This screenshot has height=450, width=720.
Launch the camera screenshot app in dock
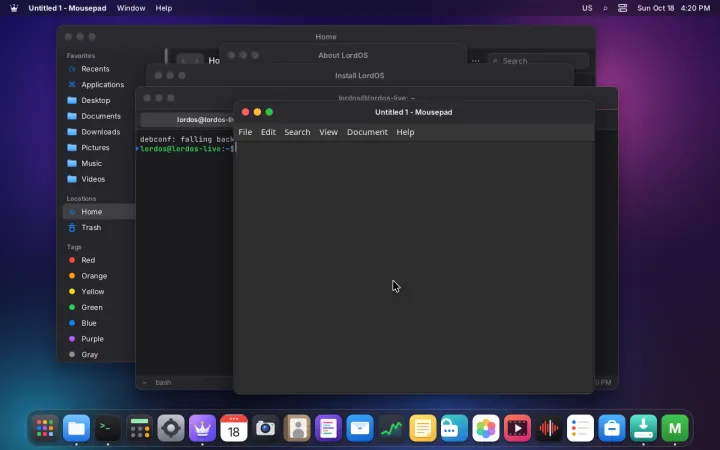tap(265, 428)
